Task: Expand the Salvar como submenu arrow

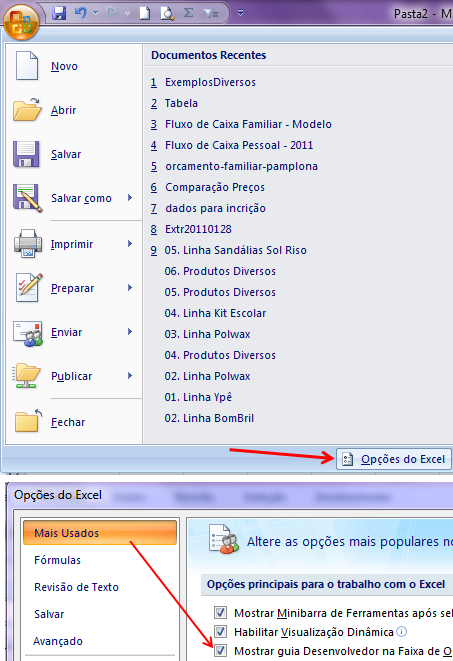Action: tap(130, 198)
